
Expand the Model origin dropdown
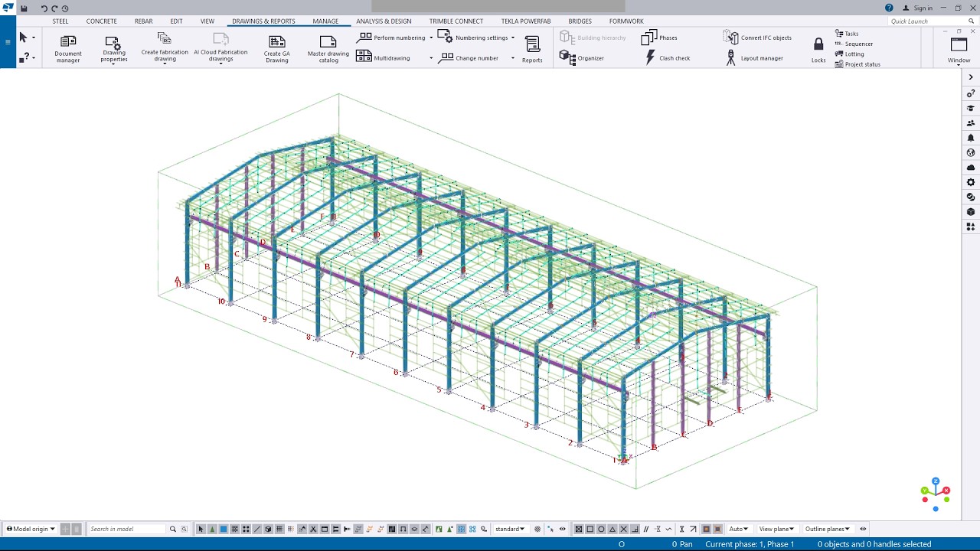[x=31, y=529]
